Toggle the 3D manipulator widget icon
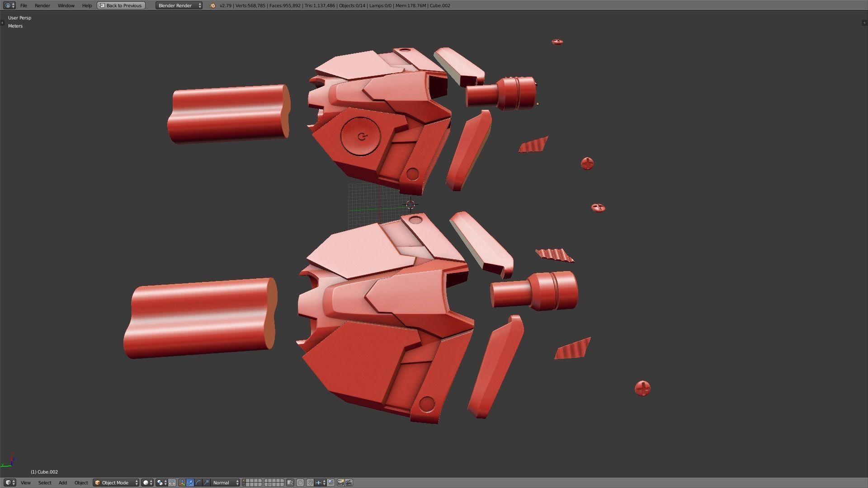 pos(182,483)
